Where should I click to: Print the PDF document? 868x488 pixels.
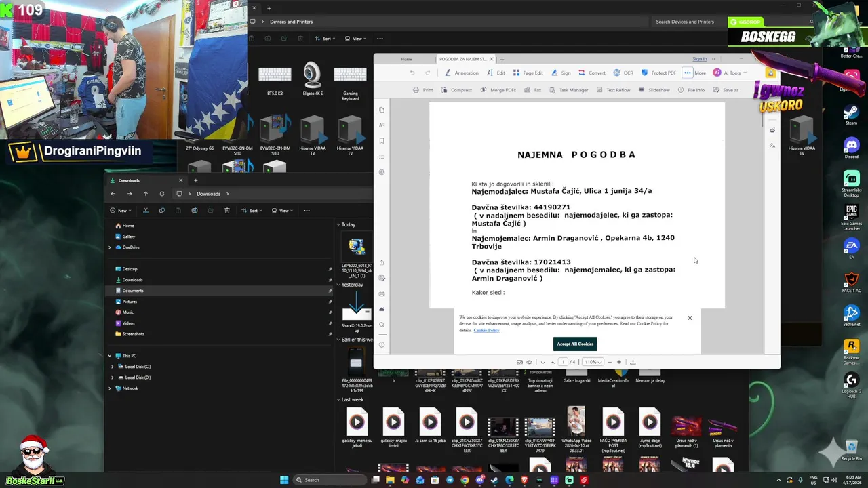point(422,90)
